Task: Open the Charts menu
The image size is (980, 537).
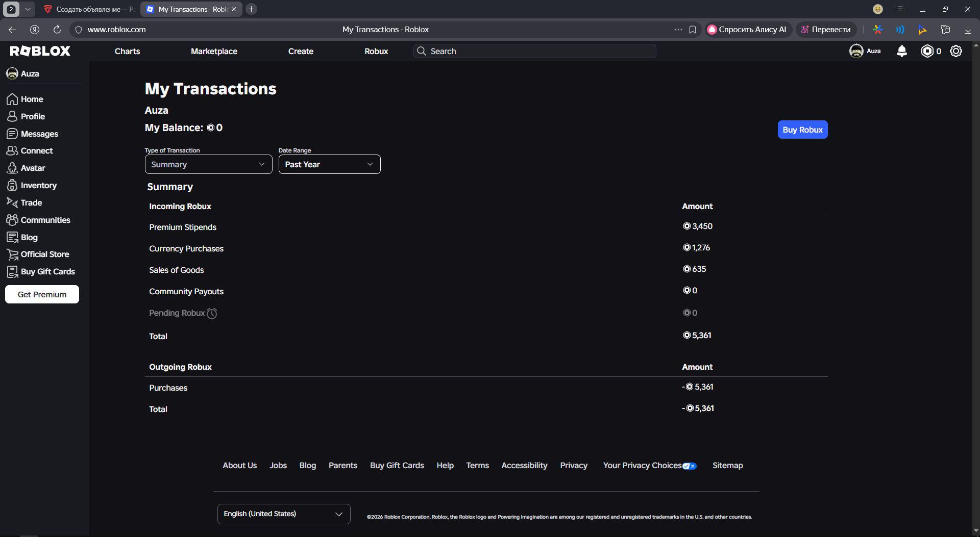Action: (x=127, y=51)
